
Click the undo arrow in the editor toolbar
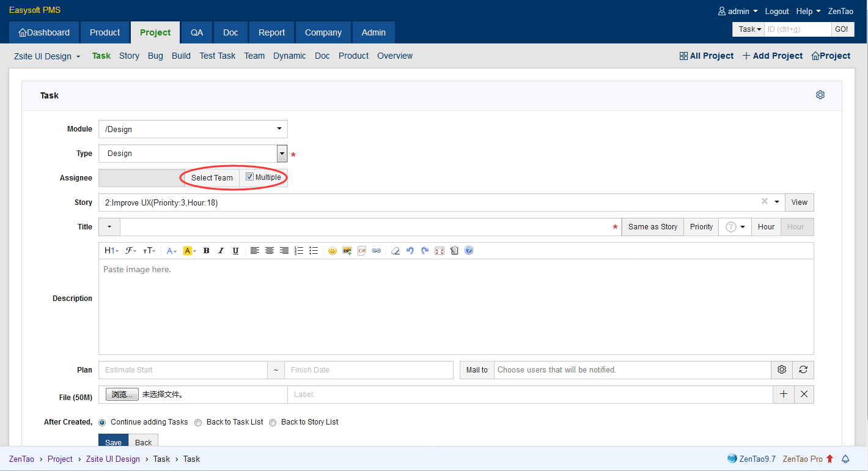coord(410,251)
